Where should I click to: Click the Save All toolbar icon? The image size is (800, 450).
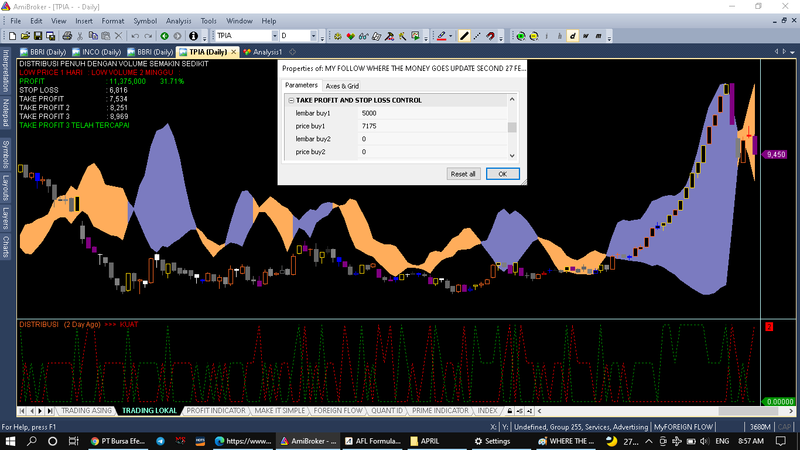point(51,36)
